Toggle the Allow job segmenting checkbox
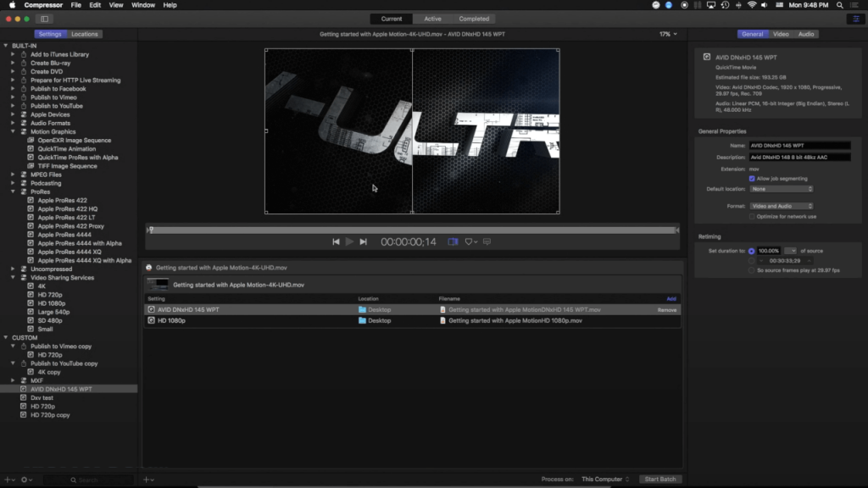Image resolution: width=868 pixels, height=488 pixels. 752,179
